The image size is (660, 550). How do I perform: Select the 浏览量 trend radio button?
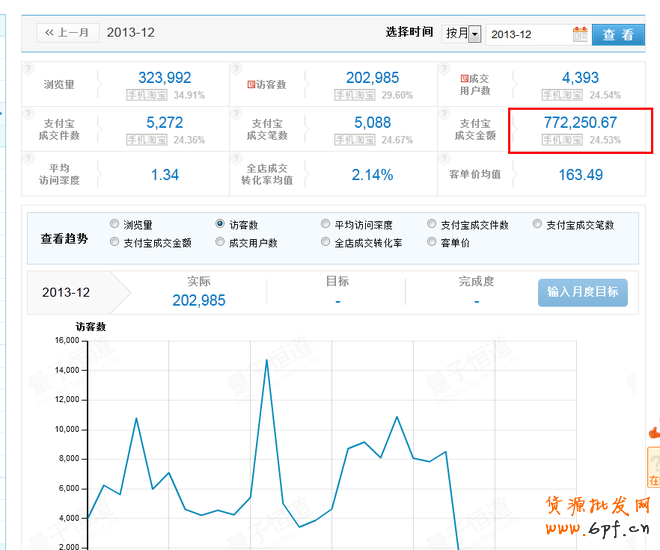click(x=114, y=225)
